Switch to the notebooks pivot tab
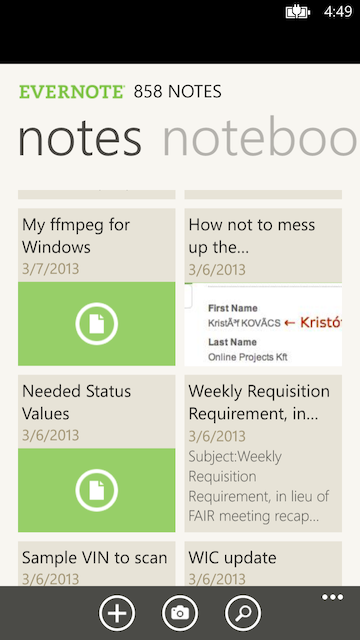360x640 pixels. [261, 139]
